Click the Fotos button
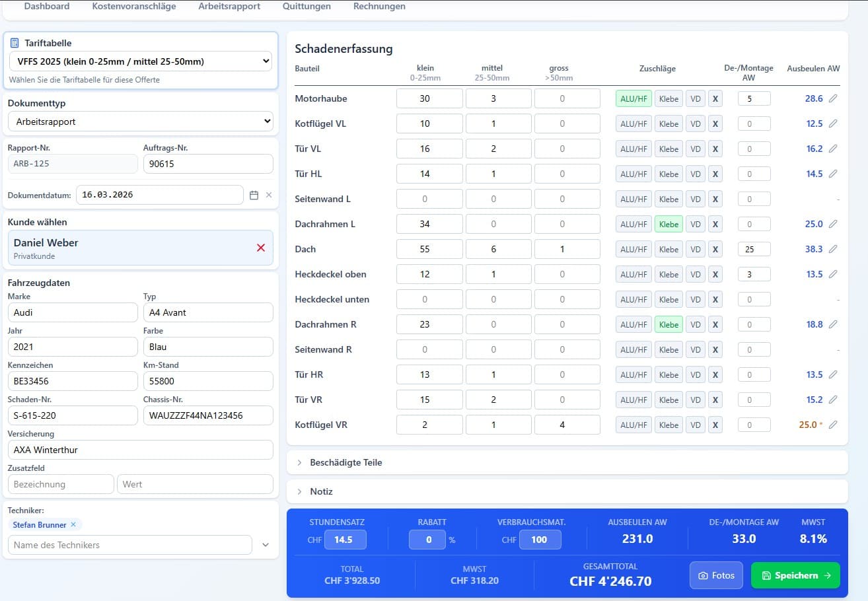The height and width of the screenshot is (601, 868). (716, 575)
